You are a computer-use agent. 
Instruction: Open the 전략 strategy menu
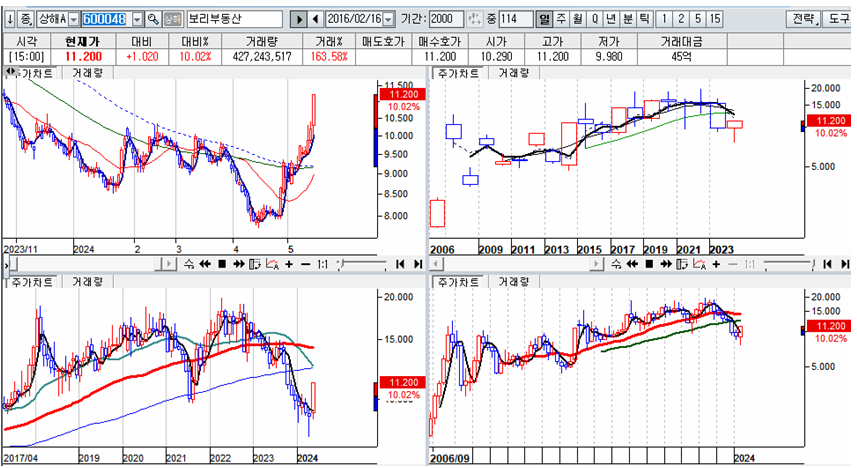coord(804,19)
